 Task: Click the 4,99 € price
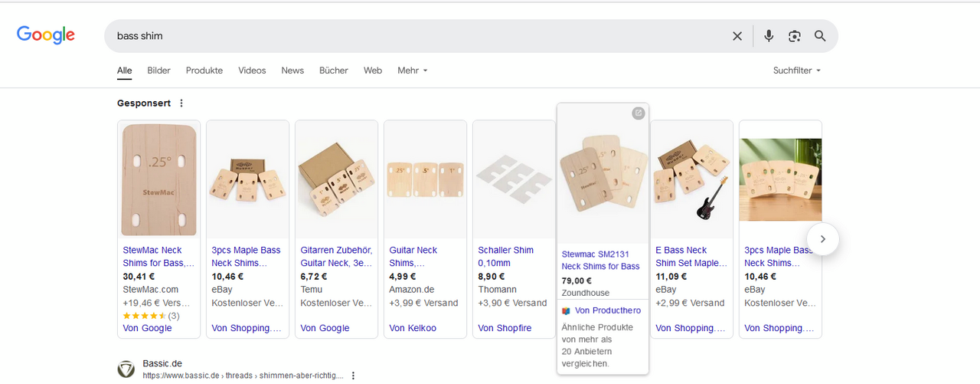(x=403, y=277)
